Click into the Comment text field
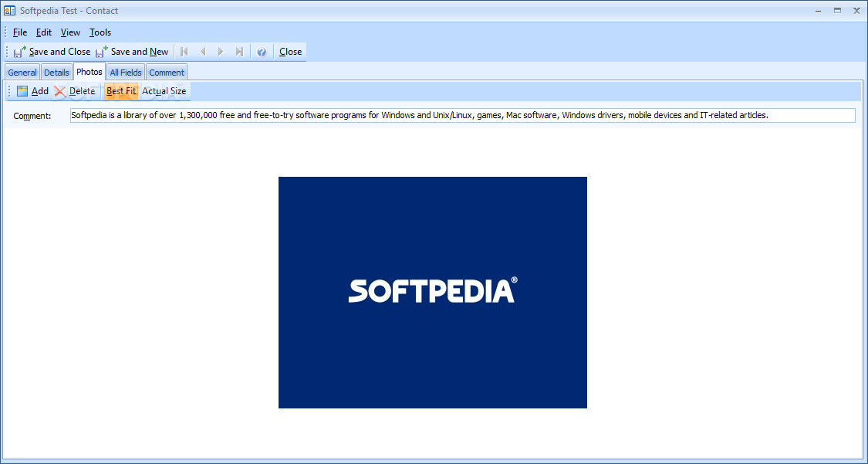Image resolution: width=868 pixels, height=464 pixels. [x=463, y=115]
